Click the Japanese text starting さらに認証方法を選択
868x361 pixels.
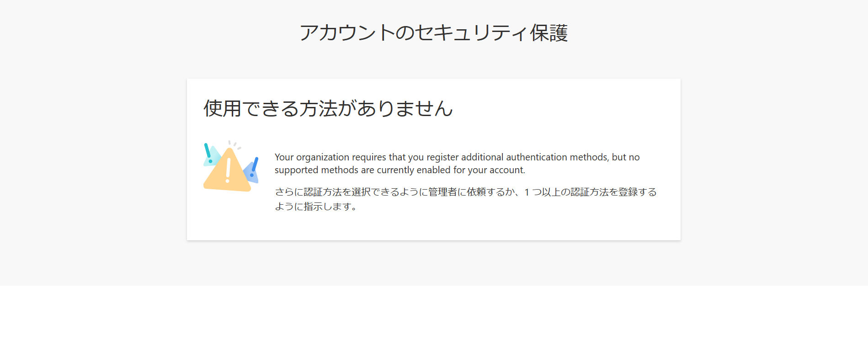[466, 199]
